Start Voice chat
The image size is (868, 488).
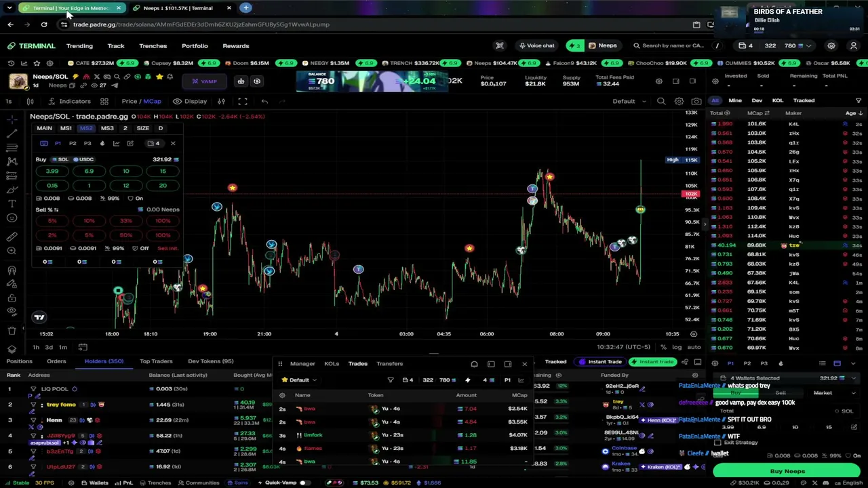[x=536, y=45]
